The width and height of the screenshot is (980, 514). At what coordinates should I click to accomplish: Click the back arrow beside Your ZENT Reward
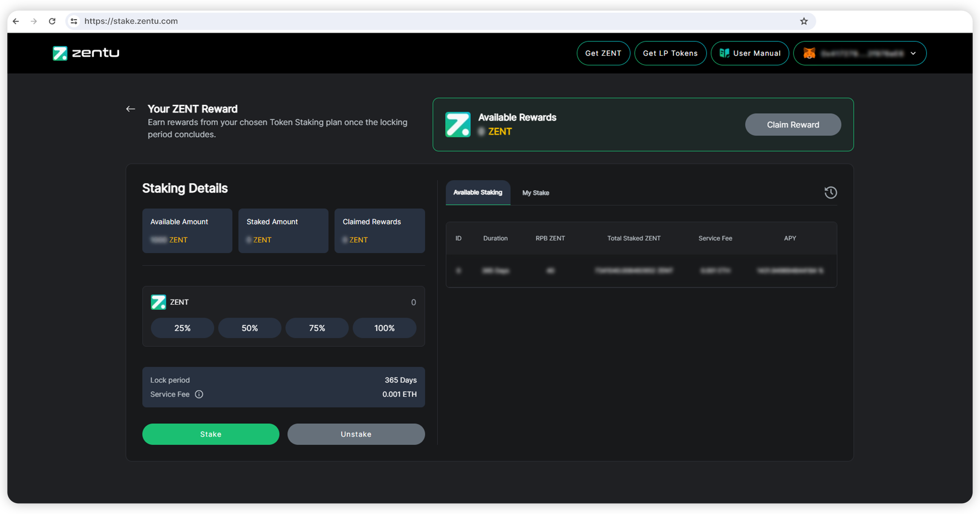[x=130, y=109]
